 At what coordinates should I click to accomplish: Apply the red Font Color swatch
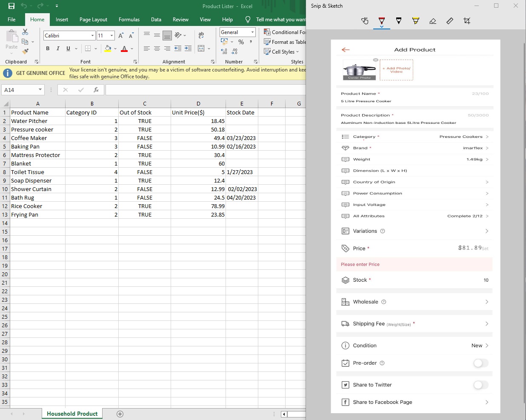tap(124, 49)
